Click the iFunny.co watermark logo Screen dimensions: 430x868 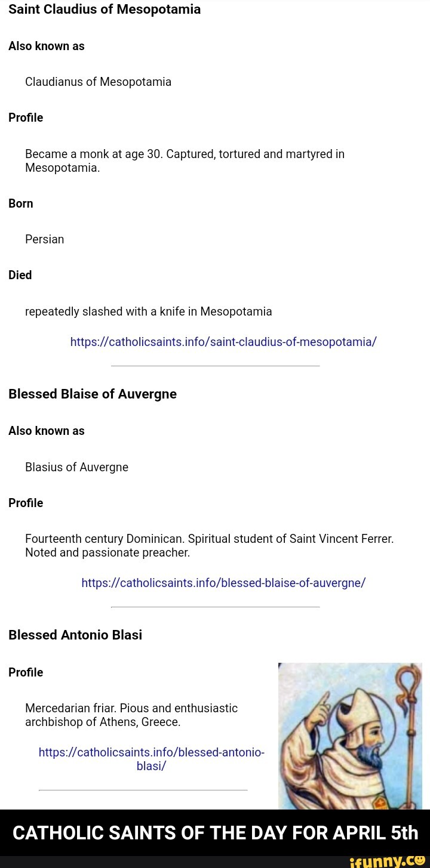click(387, 861)
